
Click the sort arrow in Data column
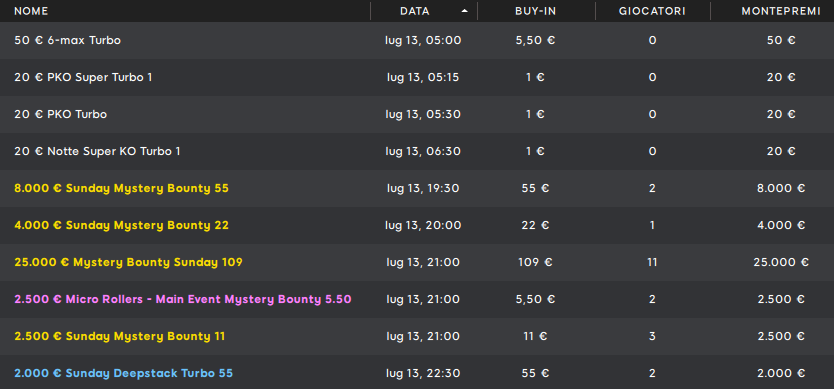(464, 11)
